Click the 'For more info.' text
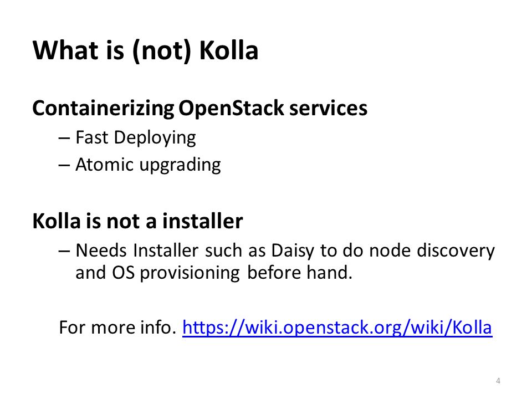This screenshot has width=532, height=399. coord(117,328)
